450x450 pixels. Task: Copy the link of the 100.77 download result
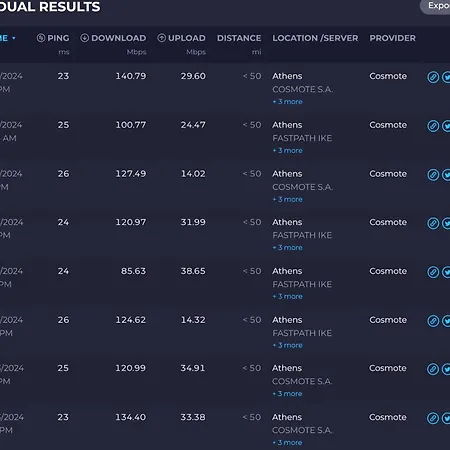point(433,126)
